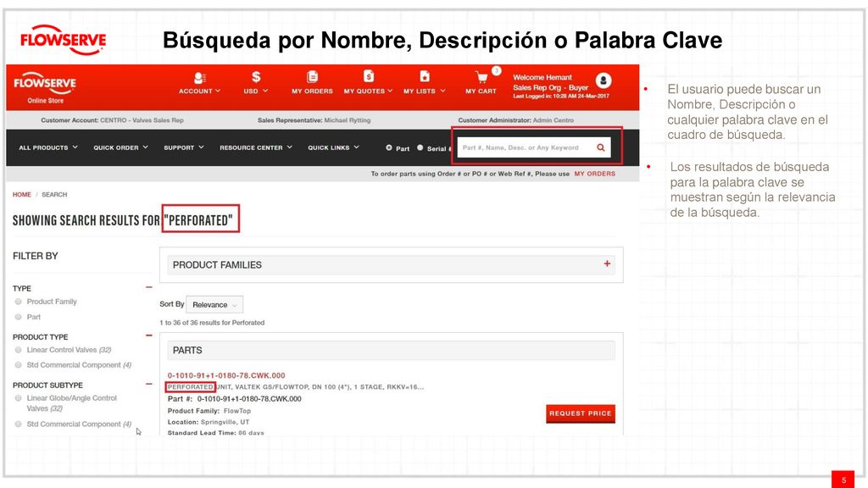
Task: Open My Lists star icon
Action: pos(425,76)
